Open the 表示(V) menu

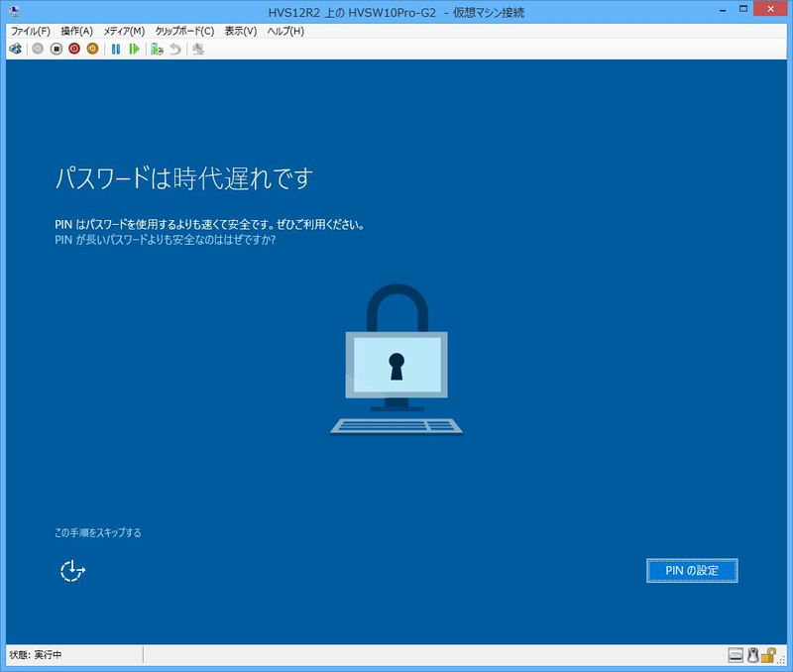(241, 31)
